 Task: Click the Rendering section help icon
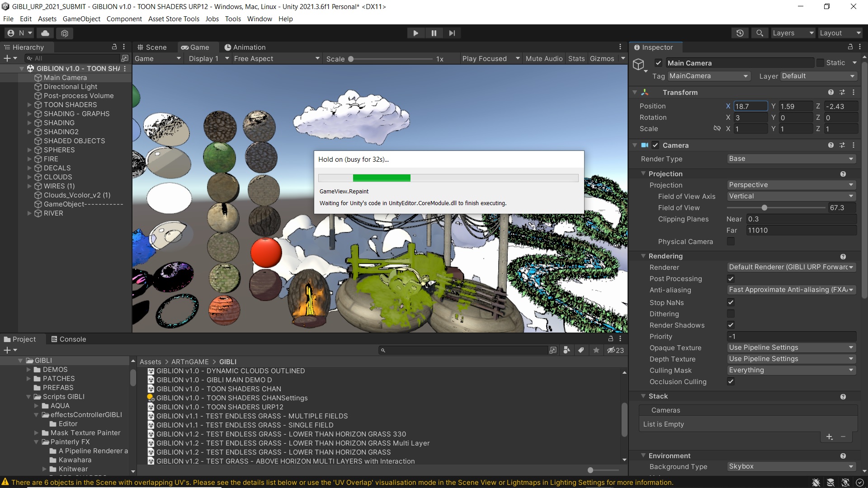(843, 256)
